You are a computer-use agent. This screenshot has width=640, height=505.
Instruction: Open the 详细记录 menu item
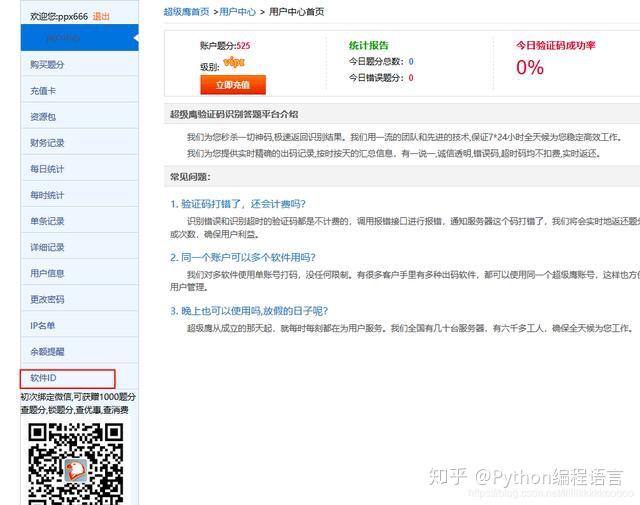(x=80, y=247)
